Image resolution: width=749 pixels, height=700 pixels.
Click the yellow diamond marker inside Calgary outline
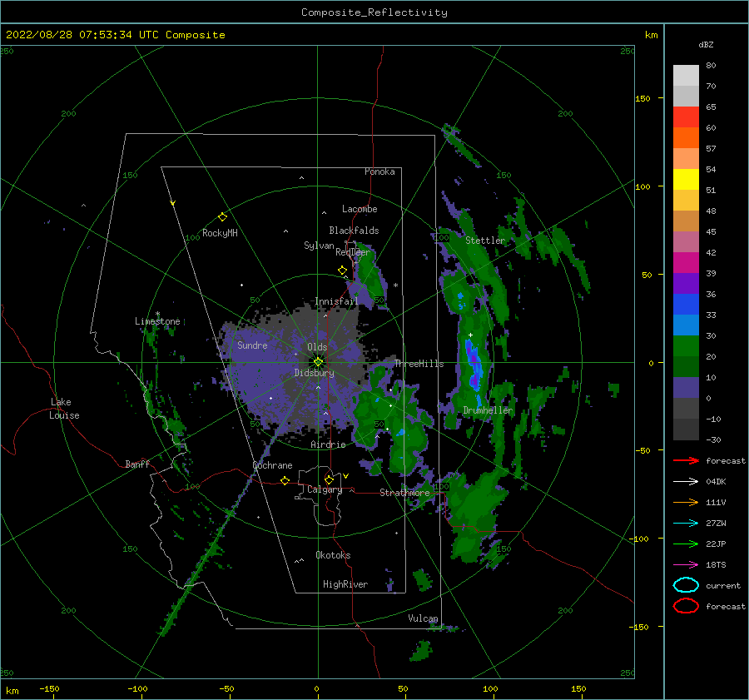click(x=329, y=479)
